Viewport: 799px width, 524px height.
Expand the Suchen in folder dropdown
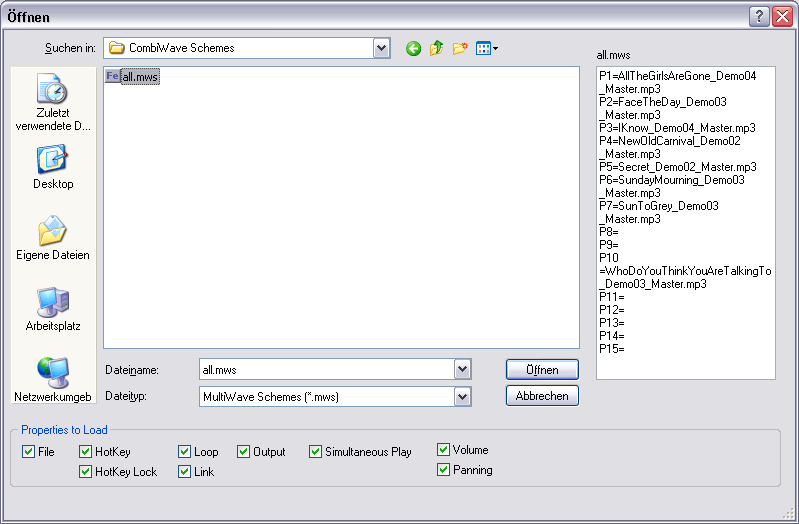[x=381, y=47]
